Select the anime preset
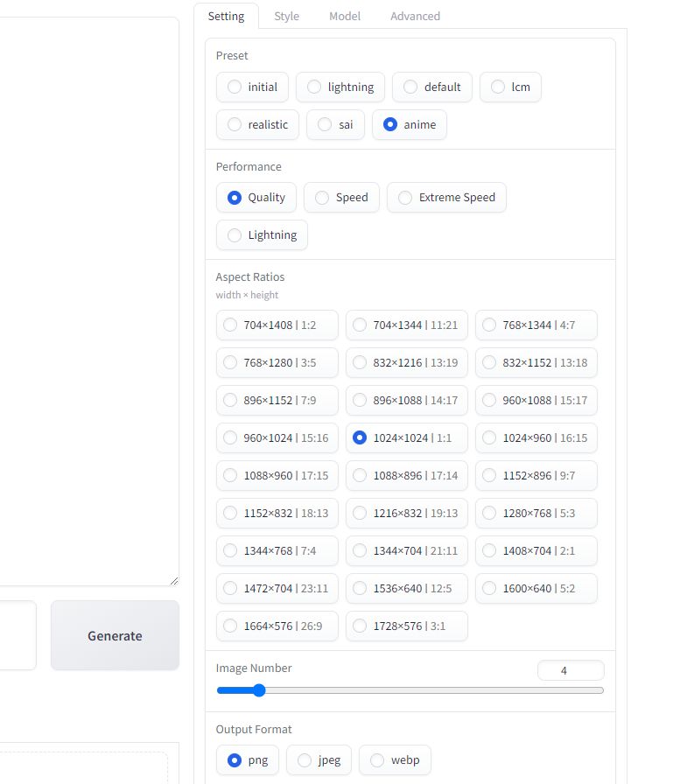 click(x=410, y=124)
